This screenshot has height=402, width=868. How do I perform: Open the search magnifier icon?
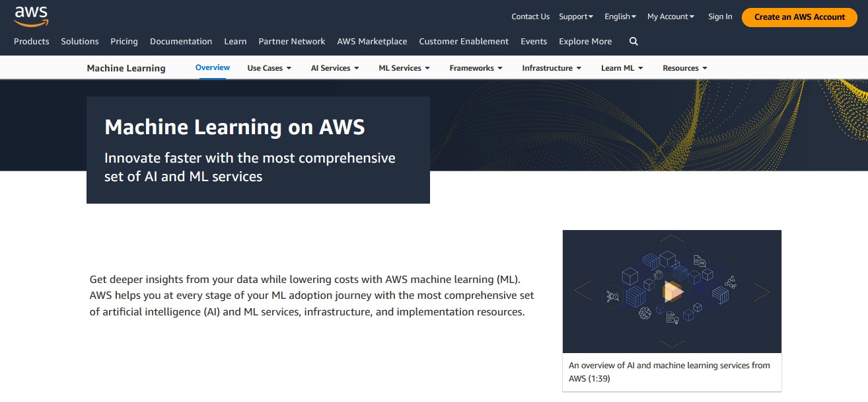pos(633,41)
